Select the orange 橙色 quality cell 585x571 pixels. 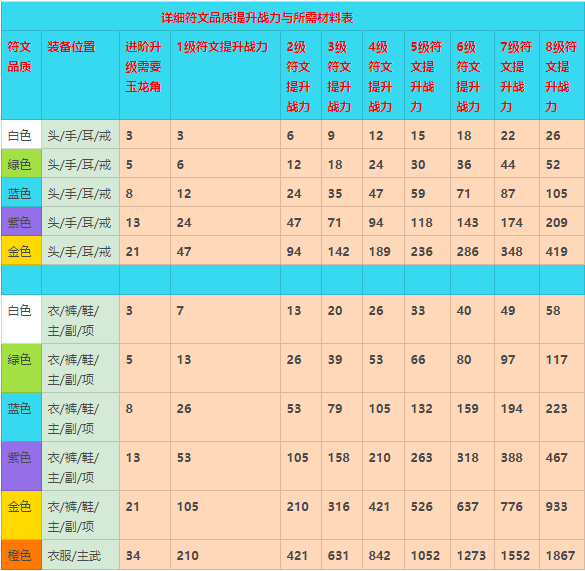coord(21,555)
